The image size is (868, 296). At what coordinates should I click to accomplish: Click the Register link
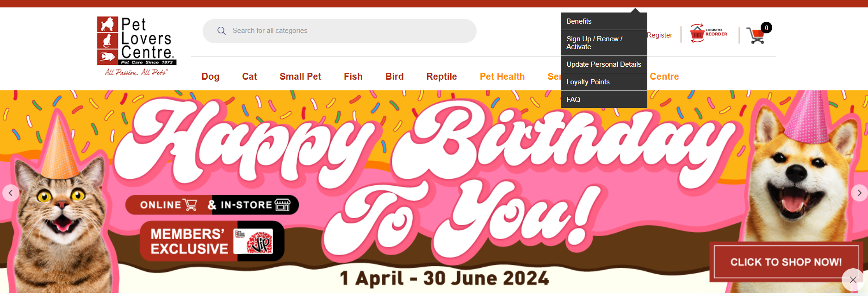pos(660,35)
